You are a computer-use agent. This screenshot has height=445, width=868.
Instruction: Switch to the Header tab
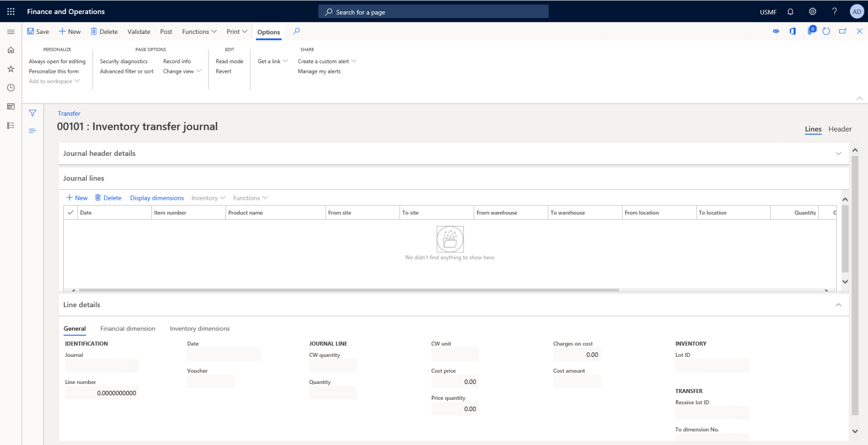point(840,129)
